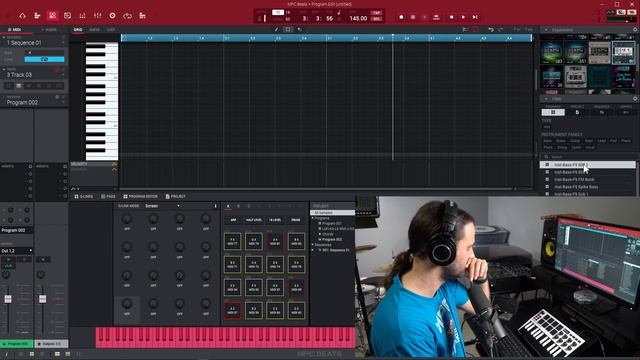Open the Sampler record mode icon

click(x=113, y=16)
